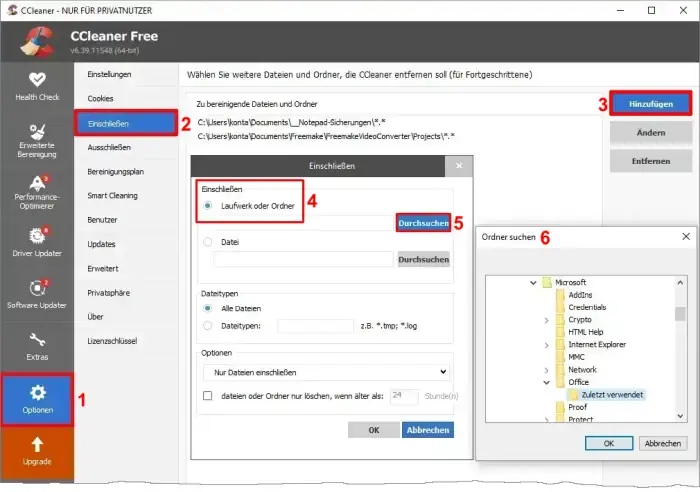This screenshot has height=492, width=700.
Task: Select Alle Dateien radio button
Action: pyautogui.click(x=208, y=309)
